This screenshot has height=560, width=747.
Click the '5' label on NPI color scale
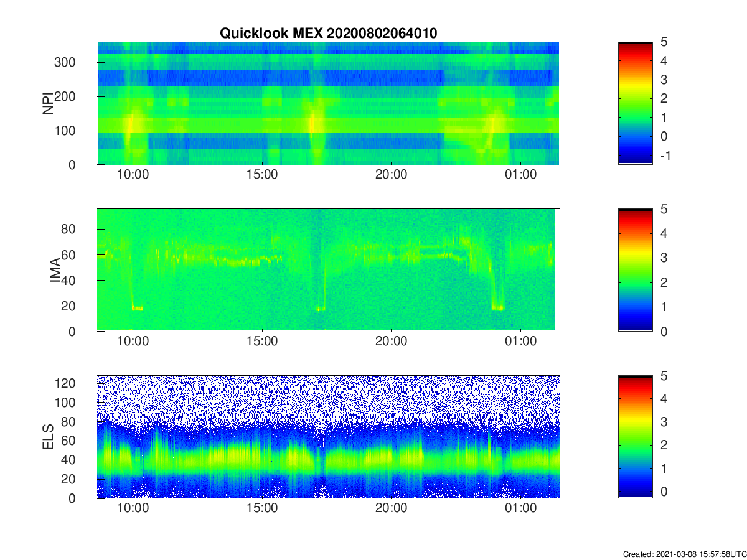[x=664, y=42]
